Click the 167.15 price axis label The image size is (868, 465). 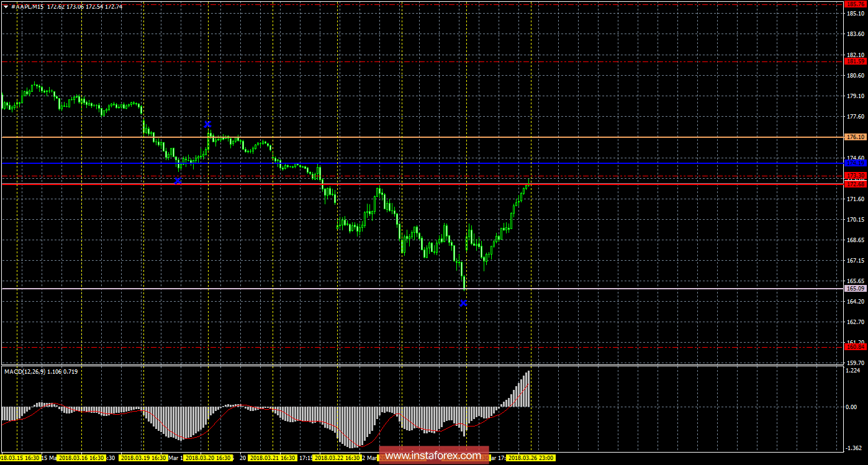point(856,260)
